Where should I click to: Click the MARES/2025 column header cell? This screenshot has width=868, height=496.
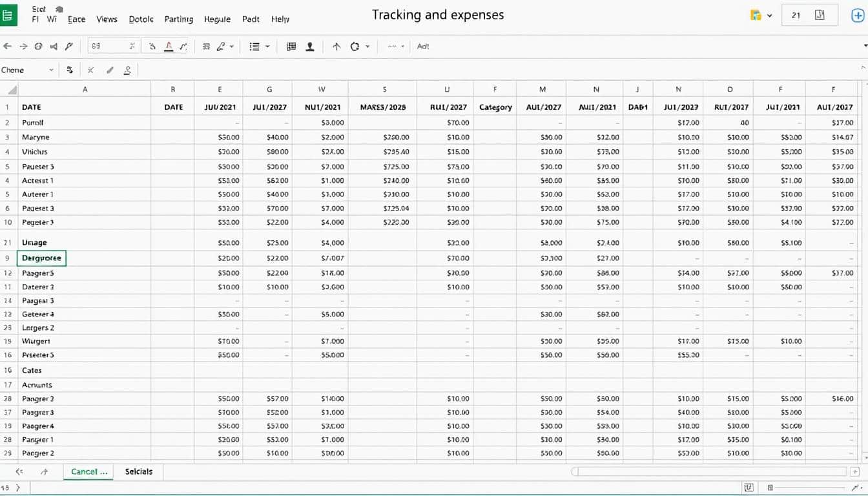383,107
